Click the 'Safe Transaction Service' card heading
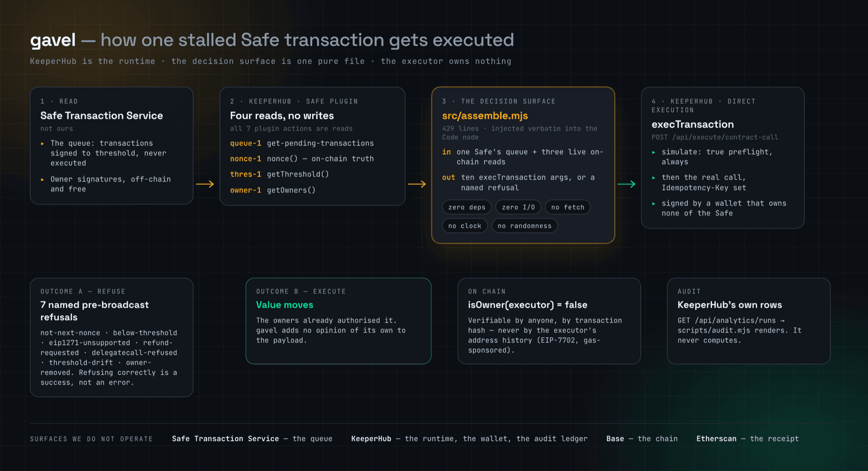Viewport: 868px width, 471px height. [x=102, y=116]
